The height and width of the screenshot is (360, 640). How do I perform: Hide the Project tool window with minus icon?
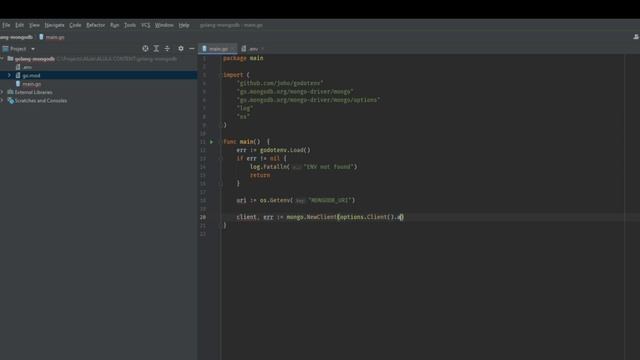point(192,49)
